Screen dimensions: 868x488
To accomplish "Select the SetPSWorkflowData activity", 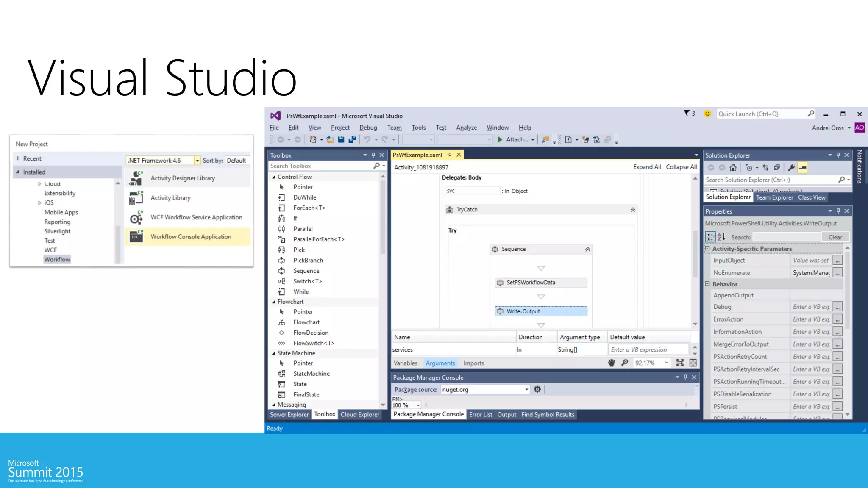I will coord(541,283).
